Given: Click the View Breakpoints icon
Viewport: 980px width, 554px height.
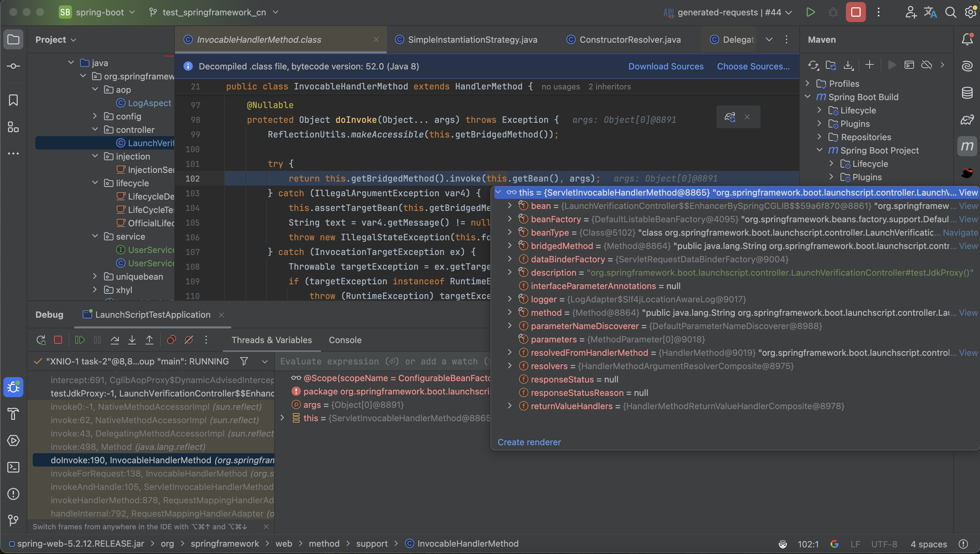Looking at the screenshot, I should [x=171, y=340].
